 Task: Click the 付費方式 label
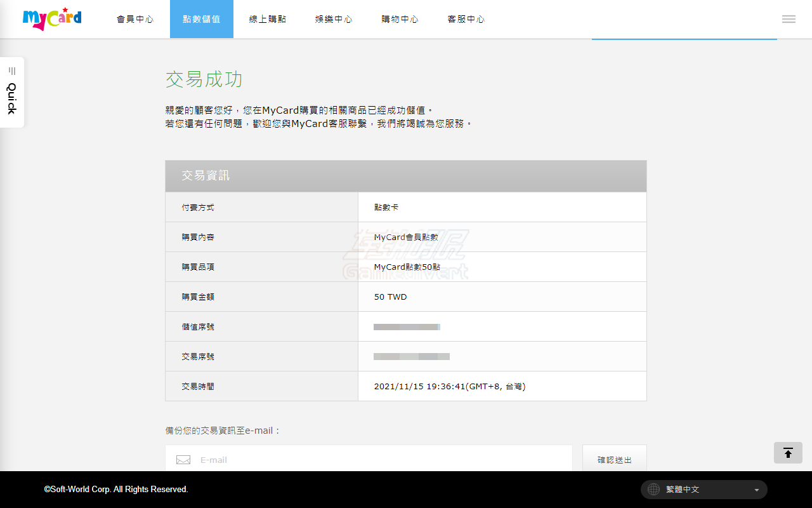[x=198, y=208]
